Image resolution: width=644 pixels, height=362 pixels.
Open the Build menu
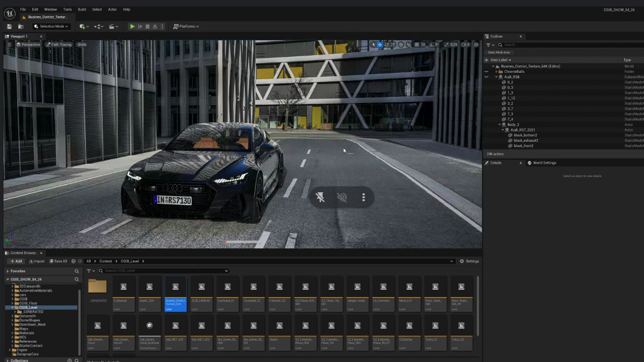[82, 9]
